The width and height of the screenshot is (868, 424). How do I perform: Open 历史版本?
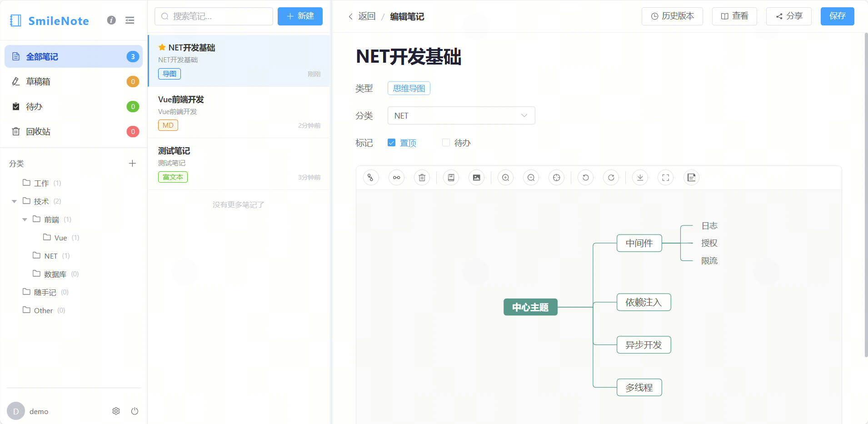(x=672, y=16)
